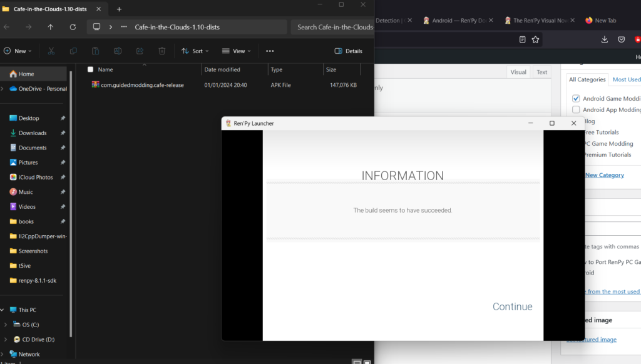Click Continue in the Ren'Py Launcher
Image resolution: width=641 pixels, height=364 pixels.
(512, 306)
